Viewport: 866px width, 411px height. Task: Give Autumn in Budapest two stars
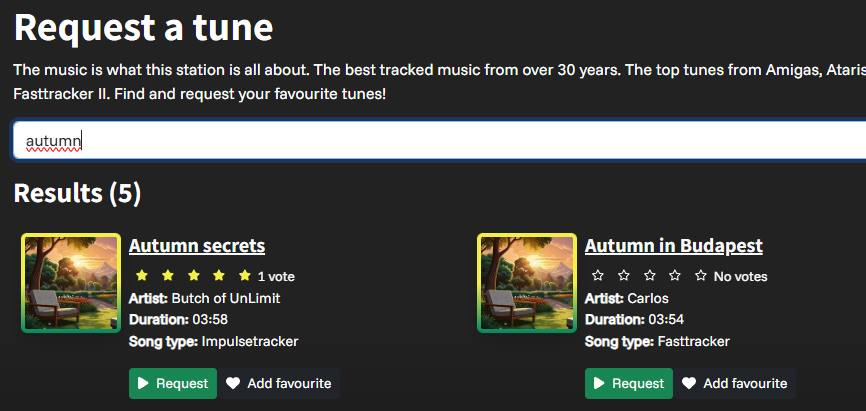tap(624, 275)
